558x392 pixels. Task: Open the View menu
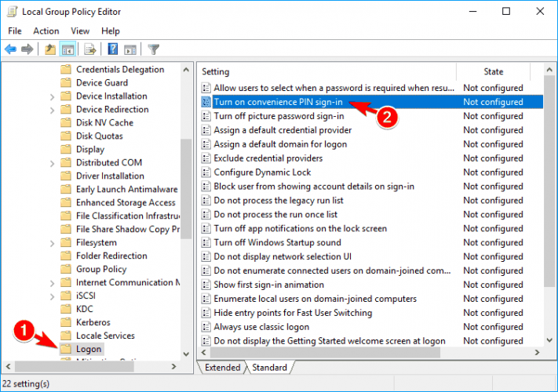pyautogui.click(x=80, y=31)
